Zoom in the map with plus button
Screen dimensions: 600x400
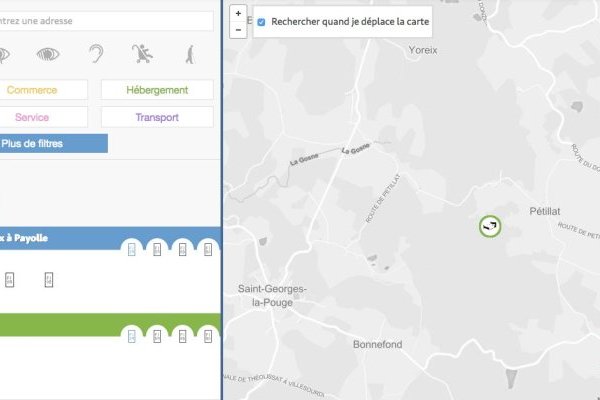pyautogui.click(x=238, y=14)
